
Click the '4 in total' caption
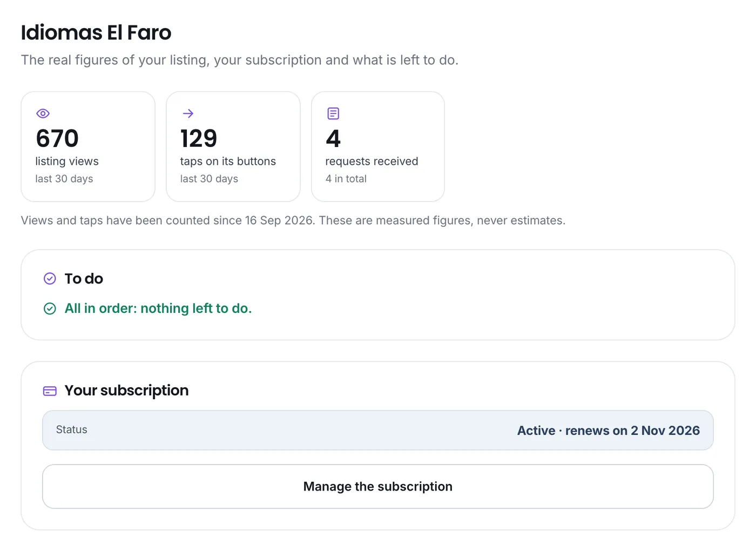tap(346, 179)
